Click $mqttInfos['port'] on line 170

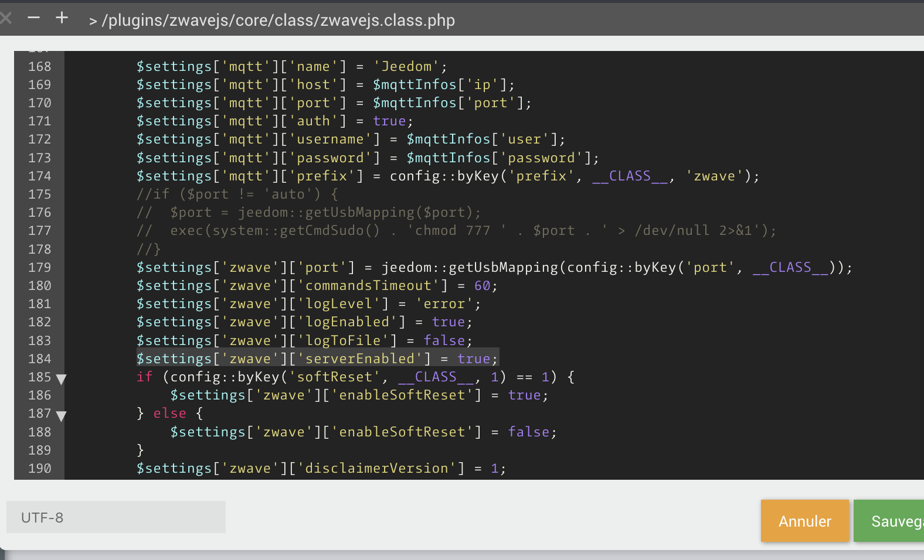pyautogui.click(x=448, y=103)
